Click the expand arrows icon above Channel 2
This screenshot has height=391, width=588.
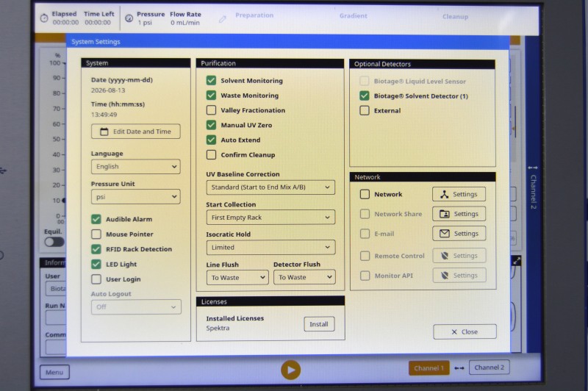pyautogui.click(x=532, y=168)
